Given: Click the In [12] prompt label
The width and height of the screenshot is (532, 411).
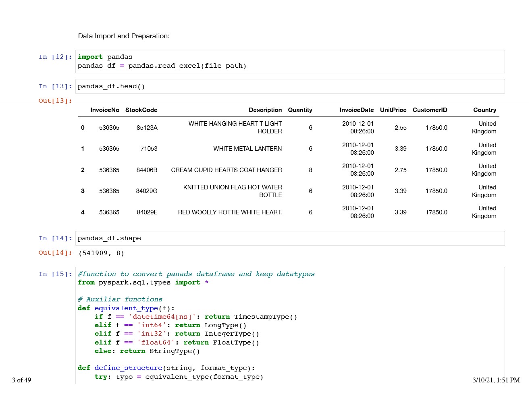Looking at the screenshot, I should coord(55,57).
